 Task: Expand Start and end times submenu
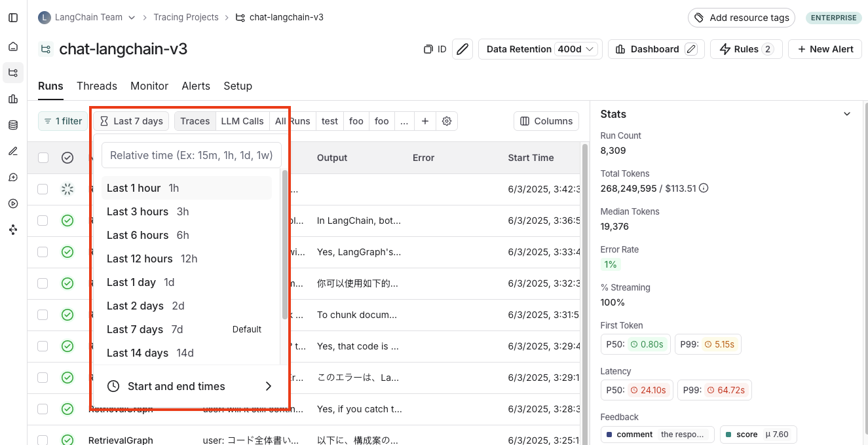coord(268,386)
